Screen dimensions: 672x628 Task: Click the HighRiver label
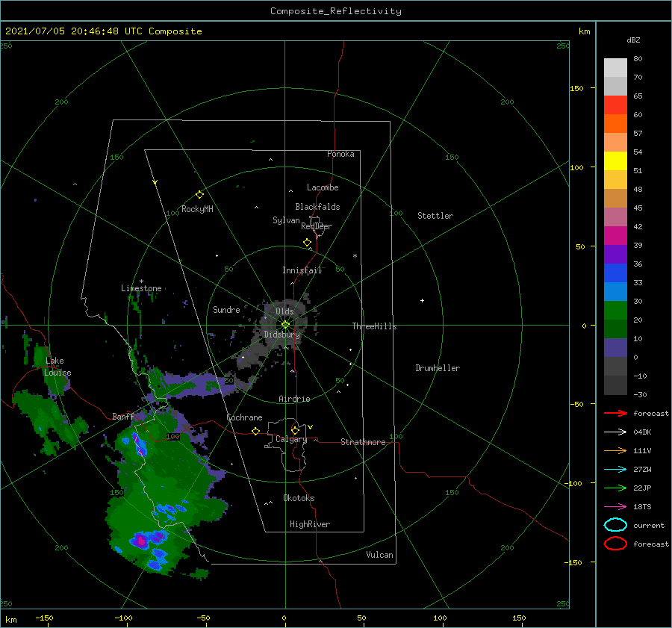tap(310, 524)
